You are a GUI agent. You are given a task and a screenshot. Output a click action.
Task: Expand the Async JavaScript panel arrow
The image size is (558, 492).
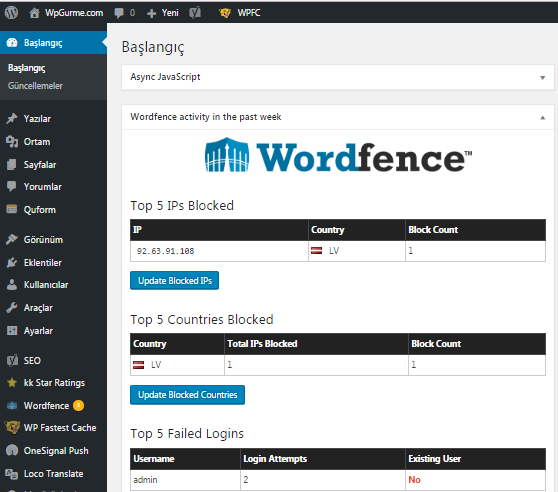tap(542, 78)
